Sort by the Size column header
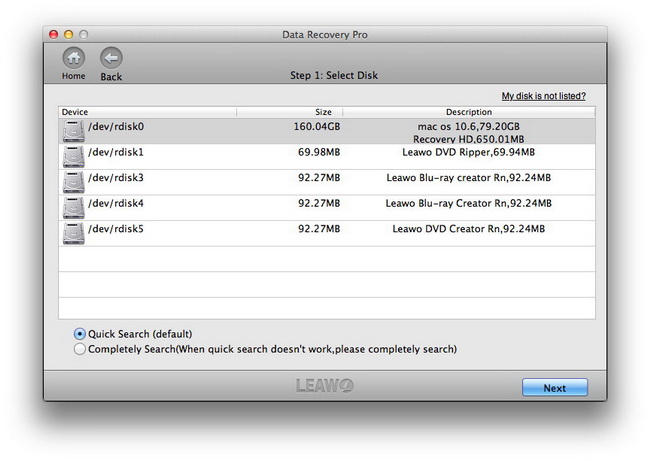 coord(290,112)
